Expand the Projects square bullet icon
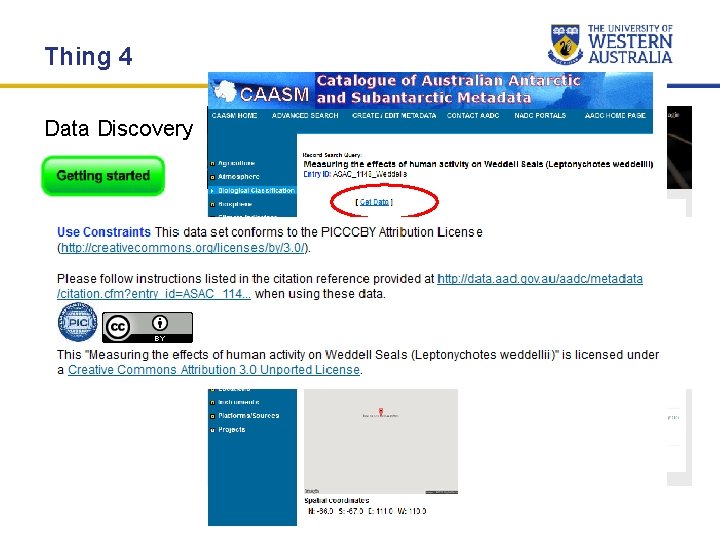 tap(213, 430)
